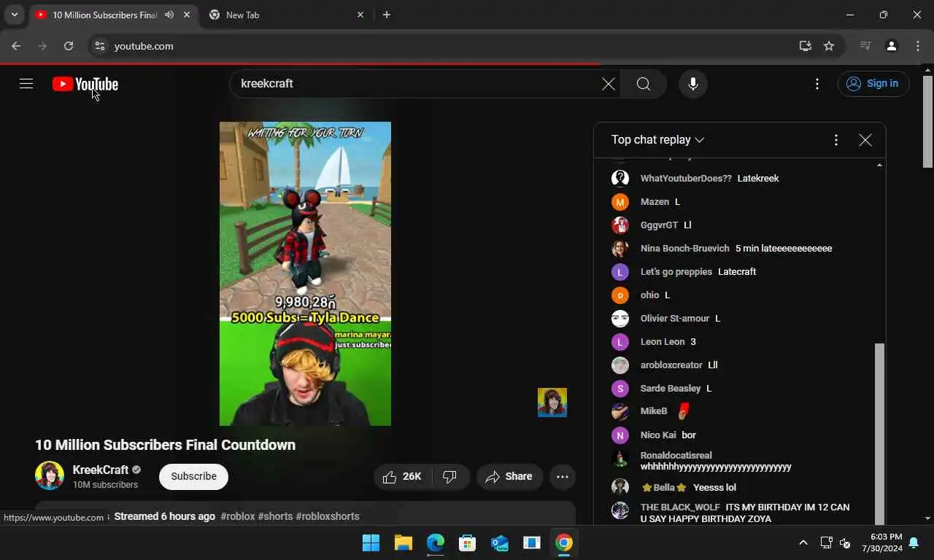Dislike the video

tap(450, 477)
